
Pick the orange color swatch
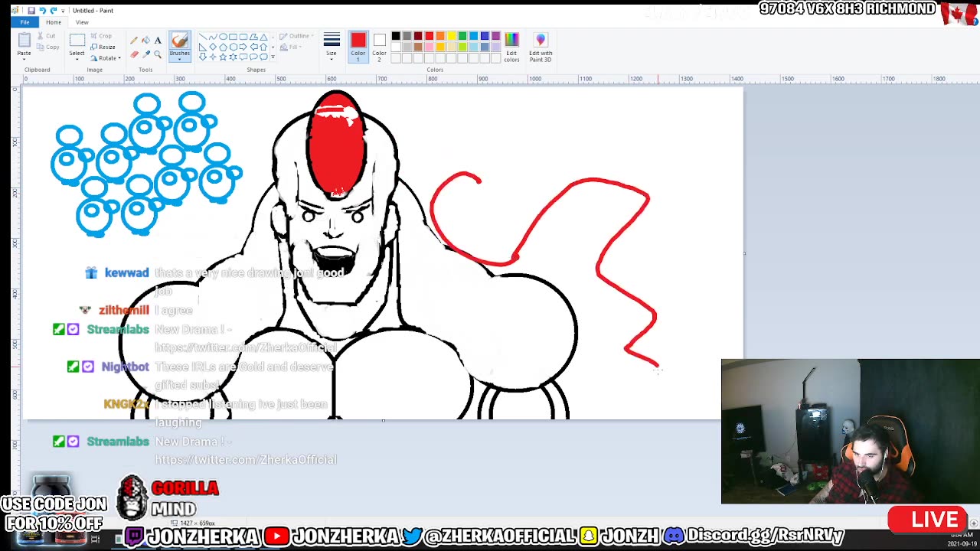pos(440,36)
